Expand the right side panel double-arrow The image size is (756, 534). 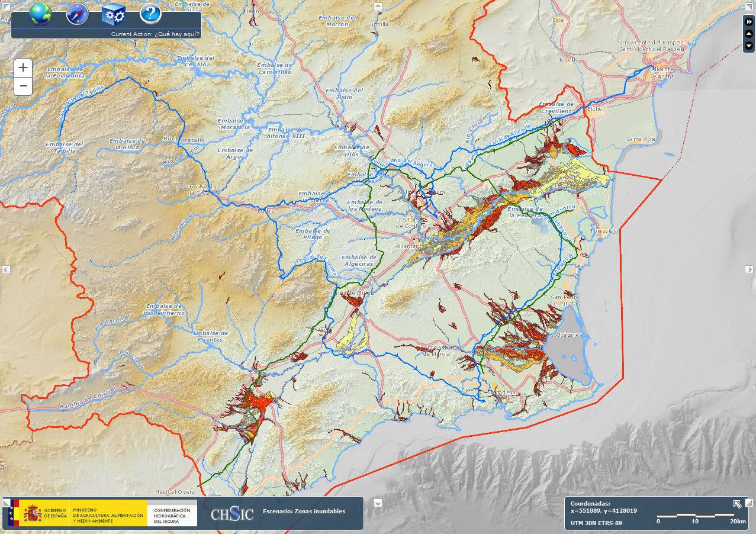[x=749, y=22]
